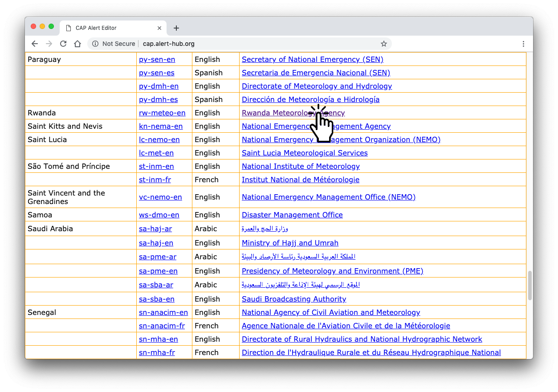The height and width of the screenshot is (392, 558).
Task: Open the rw-meteo-en identifier link
Action: coord(162,113)
